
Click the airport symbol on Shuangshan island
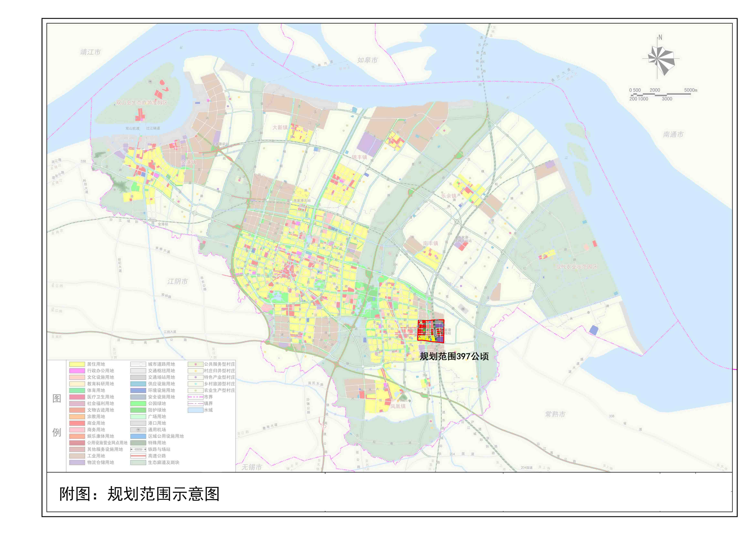point(150,81)
